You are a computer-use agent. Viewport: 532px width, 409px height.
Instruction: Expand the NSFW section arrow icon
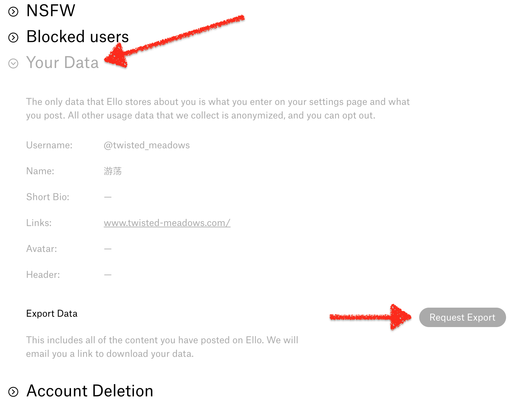pos(13,12)
